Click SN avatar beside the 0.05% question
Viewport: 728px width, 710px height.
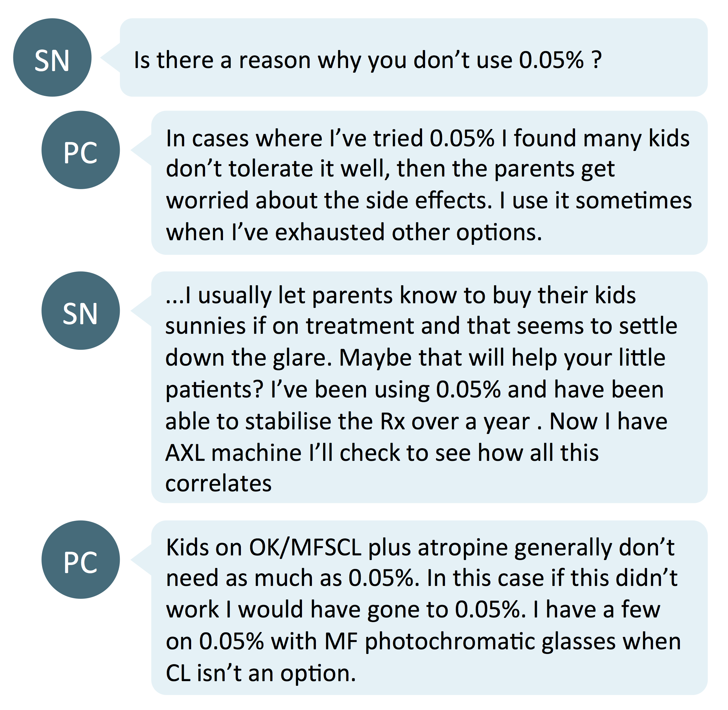(52, 57)
